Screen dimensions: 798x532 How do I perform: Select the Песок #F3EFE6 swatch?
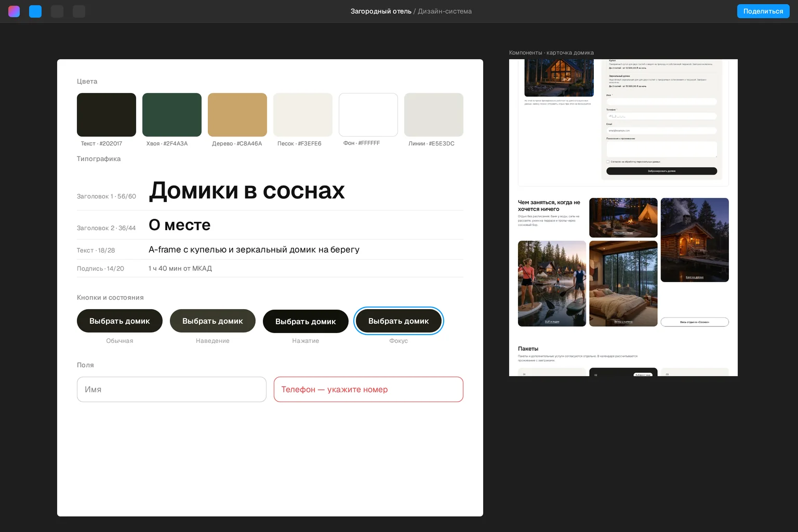pos(303,115)
